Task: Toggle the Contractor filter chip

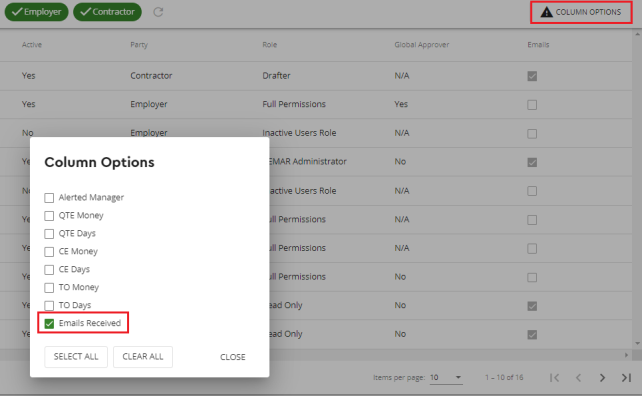Action: (107, 12)
